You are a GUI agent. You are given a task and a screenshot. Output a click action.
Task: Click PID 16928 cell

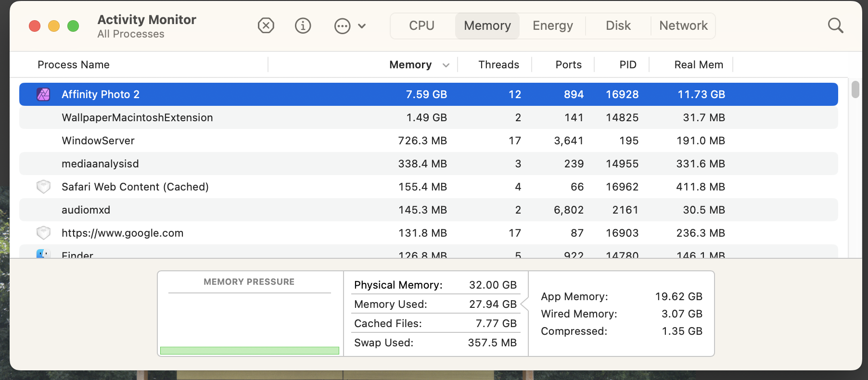(622, 94)
